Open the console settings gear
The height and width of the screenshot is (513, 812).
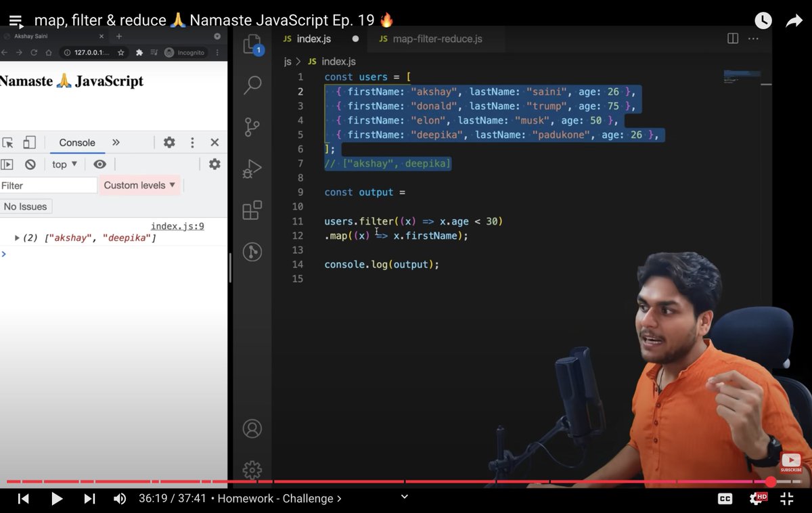coord(215,164)
